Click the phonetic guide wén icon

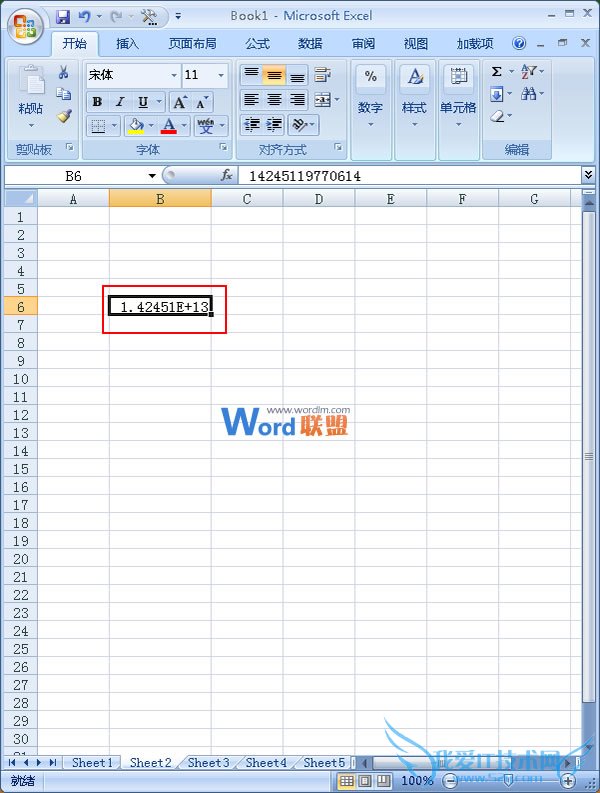point(205,125)
